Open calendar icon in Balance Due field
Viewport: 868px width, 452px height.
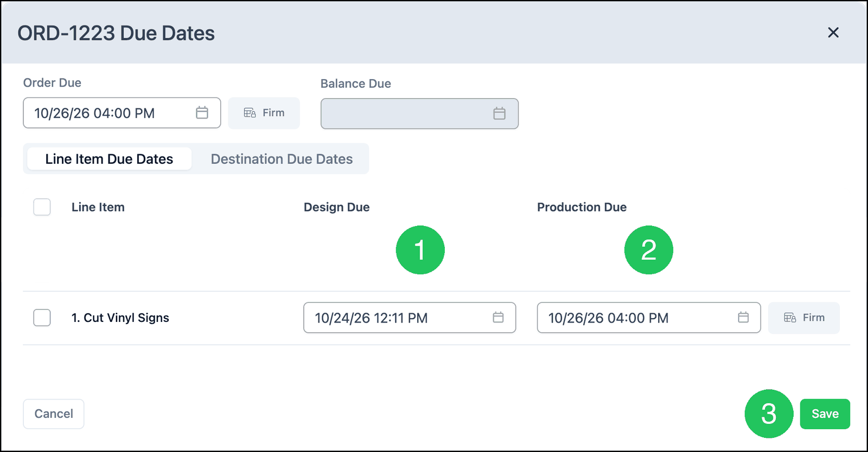(499, 113)
